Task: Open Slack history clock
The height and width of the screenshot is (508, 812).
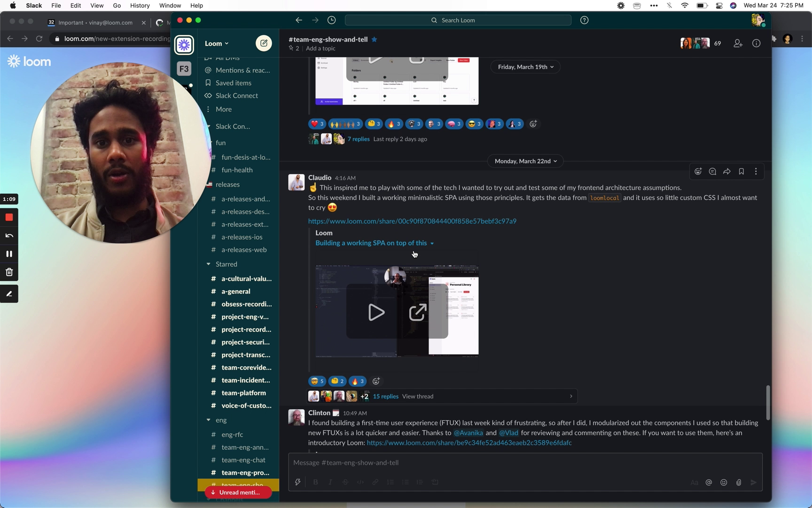Action: click(332, 20)
